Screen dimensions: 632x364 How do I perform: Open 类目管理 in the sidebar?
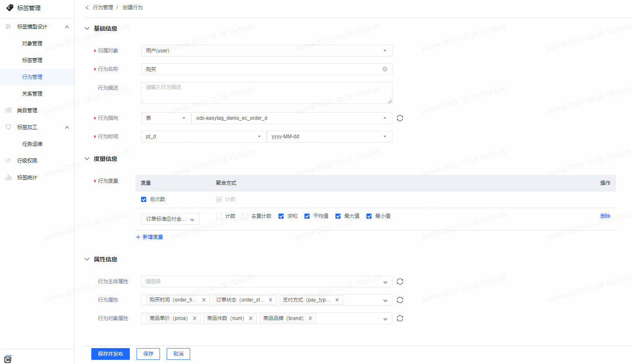pyautogui.click(x=27, y=111)
